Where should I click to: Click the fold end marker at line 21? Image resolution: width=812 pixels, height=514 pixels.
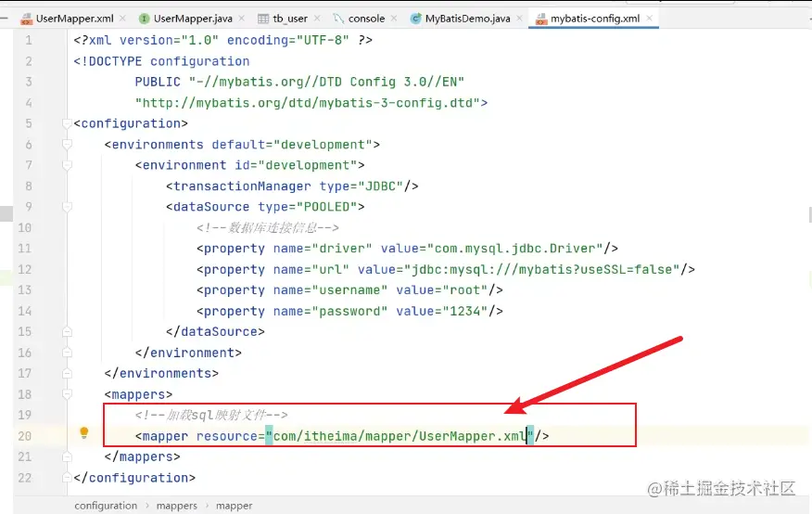(x=67, y=456)
